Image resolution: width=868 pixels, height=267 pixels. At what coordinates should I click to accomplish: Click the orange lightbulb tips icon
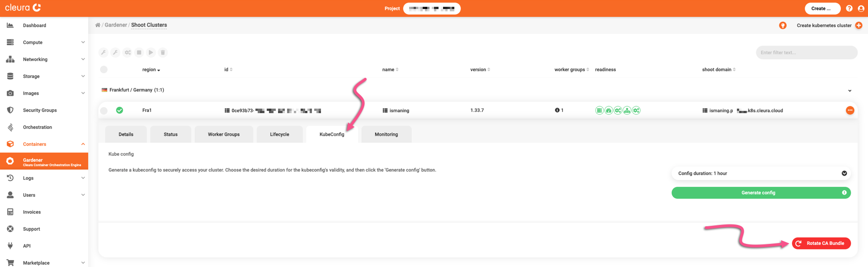[783, 25]
